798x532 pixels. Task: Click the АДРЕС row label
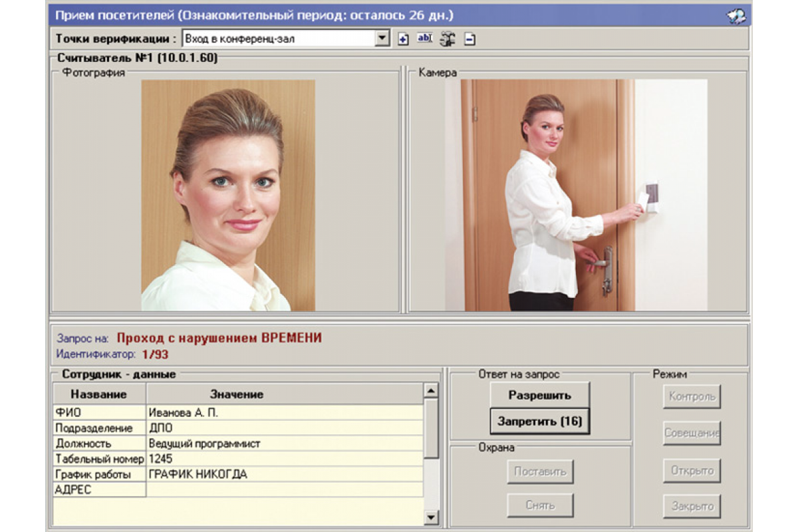coord(99,490)
